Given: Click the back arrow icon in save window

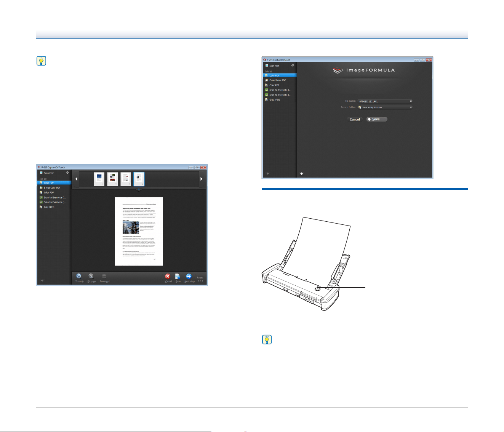Looking at the screenshot, I should click(301, 173).
